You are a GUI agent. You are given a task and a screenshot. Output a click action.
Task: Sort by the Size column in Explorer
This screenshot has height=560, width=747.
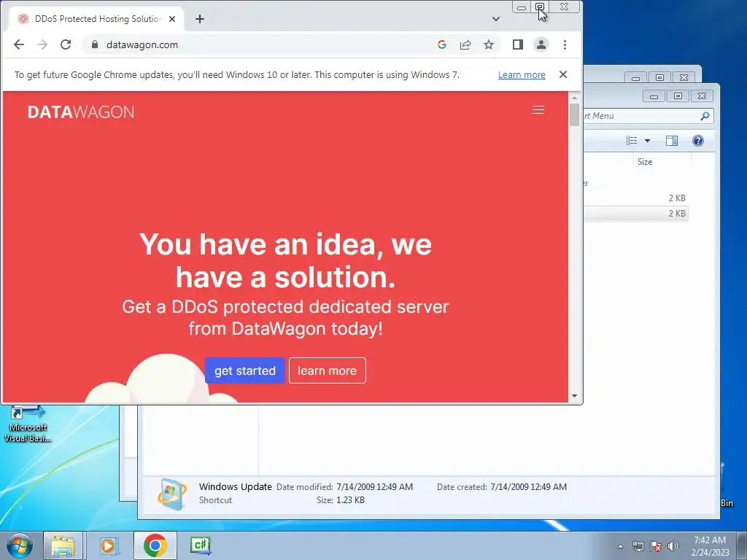coord(645,162)
